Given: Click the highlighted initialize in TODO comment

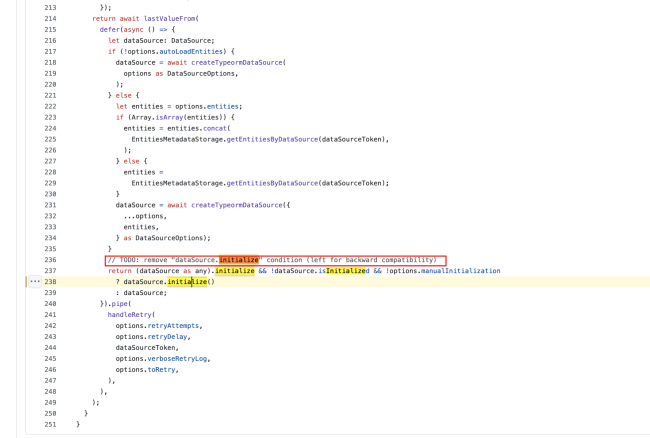Looking at the screenshot, I should (x=239, y=260).
